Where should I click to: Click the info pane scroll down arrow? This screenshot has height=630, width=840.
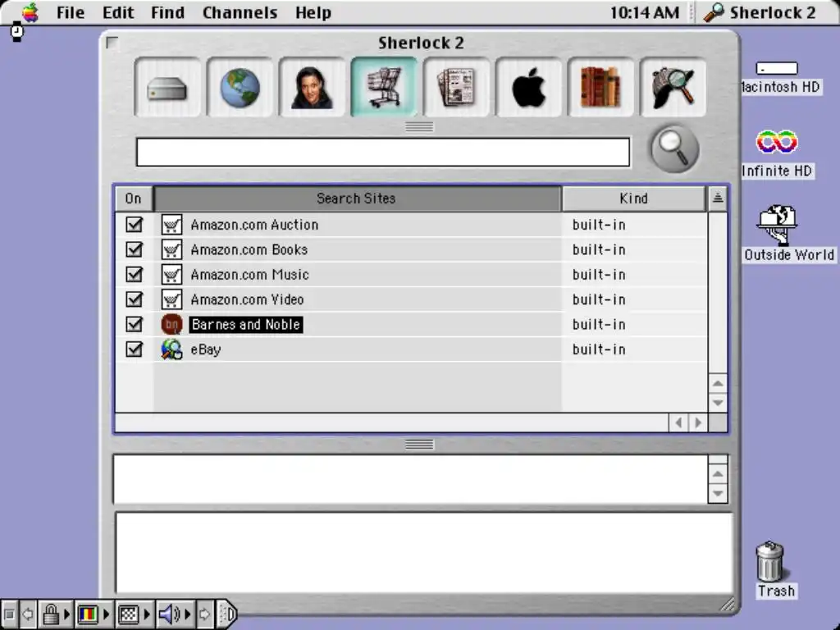click(x=718, y=493)
